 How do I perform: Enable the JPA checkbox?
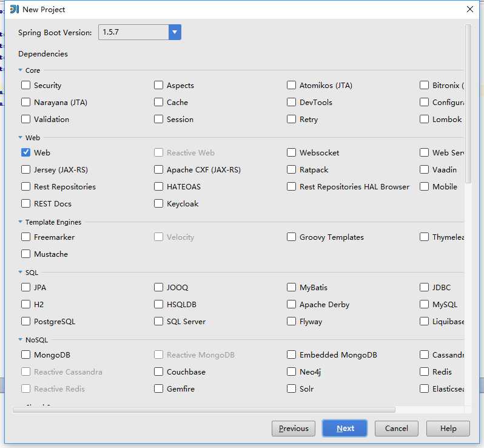(x=25, y=287)
